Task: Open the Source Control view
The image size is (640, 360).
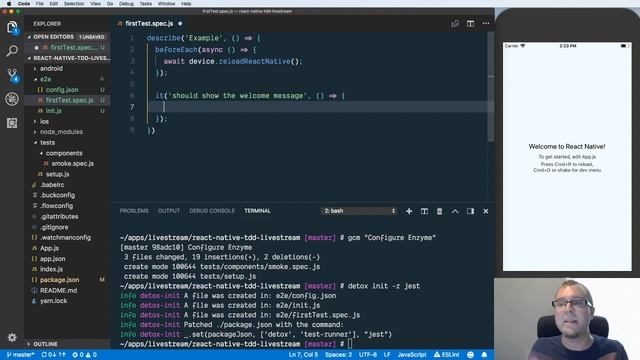Action: click(12, 75)
